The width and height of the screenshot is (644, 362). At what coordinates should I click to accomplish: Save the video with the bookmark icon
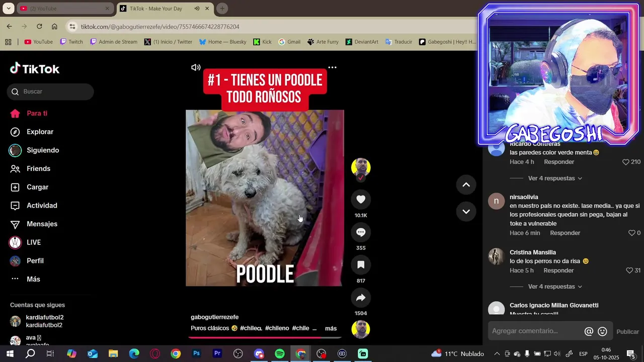point(361,265)
